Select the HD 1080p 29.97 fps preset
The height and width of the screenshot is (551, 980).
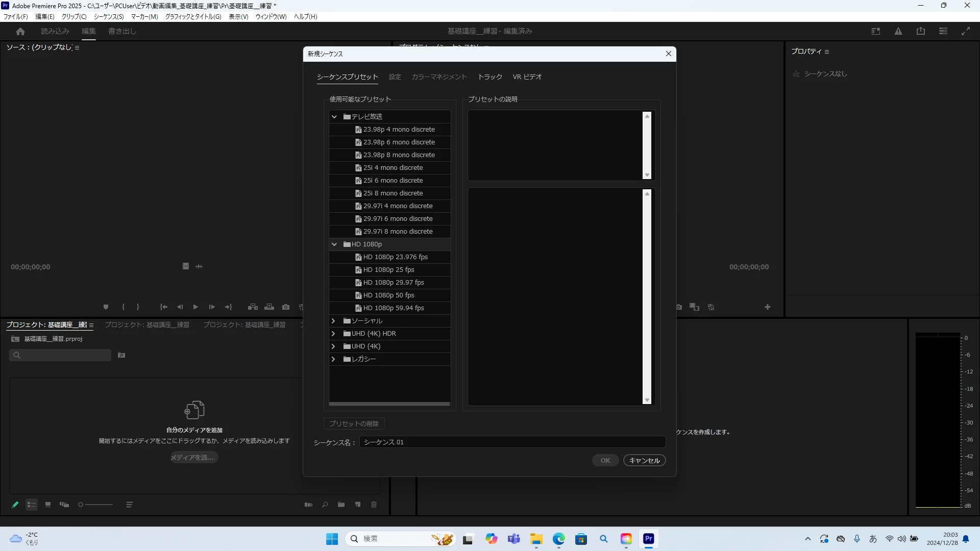(393, 283)
